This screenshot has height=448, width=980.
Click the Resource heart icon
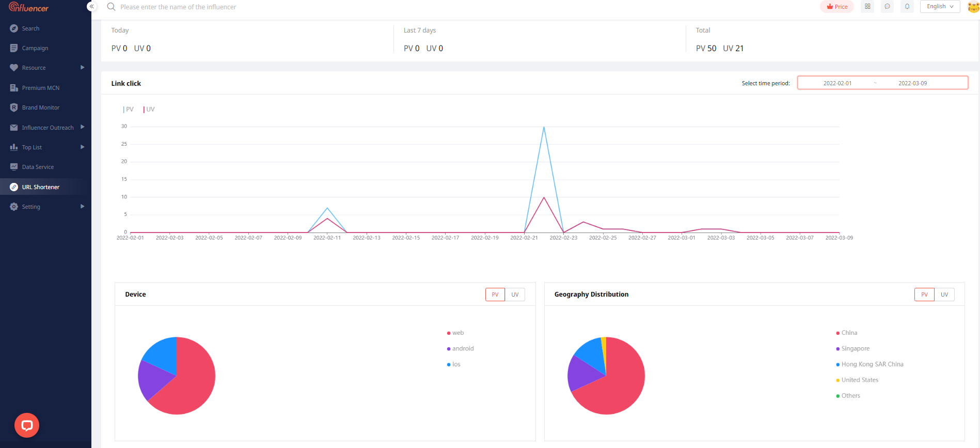14,68
